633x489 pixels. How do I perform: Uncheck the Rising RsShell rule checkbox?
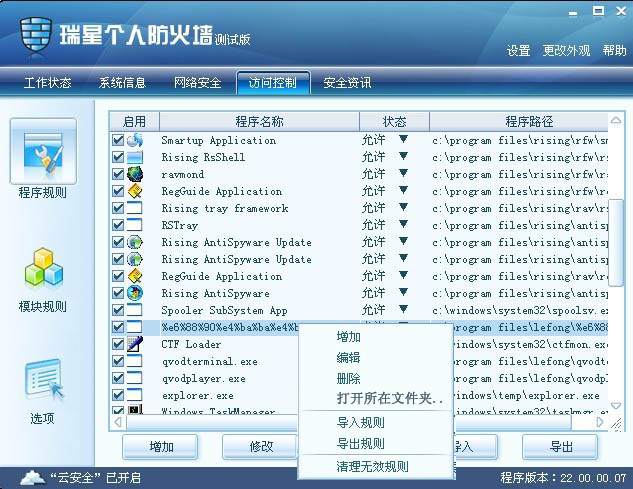[118, 157]
